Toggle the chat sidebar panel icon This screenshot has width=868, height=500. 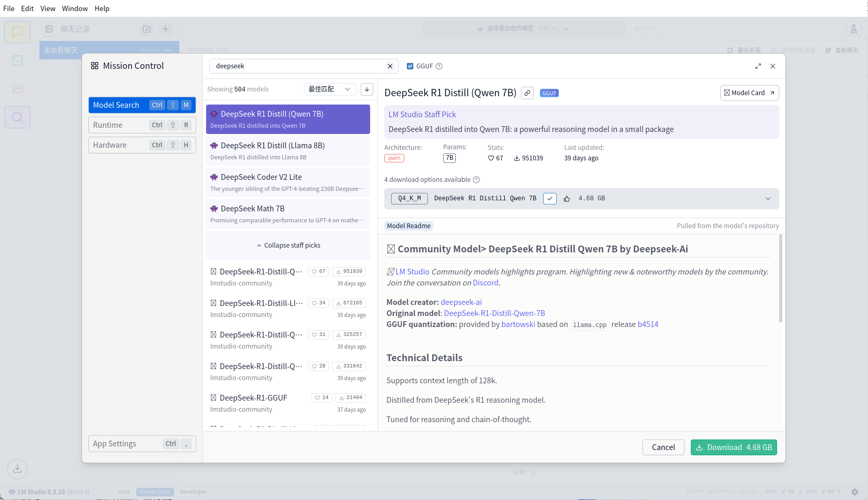coord(49,29)
